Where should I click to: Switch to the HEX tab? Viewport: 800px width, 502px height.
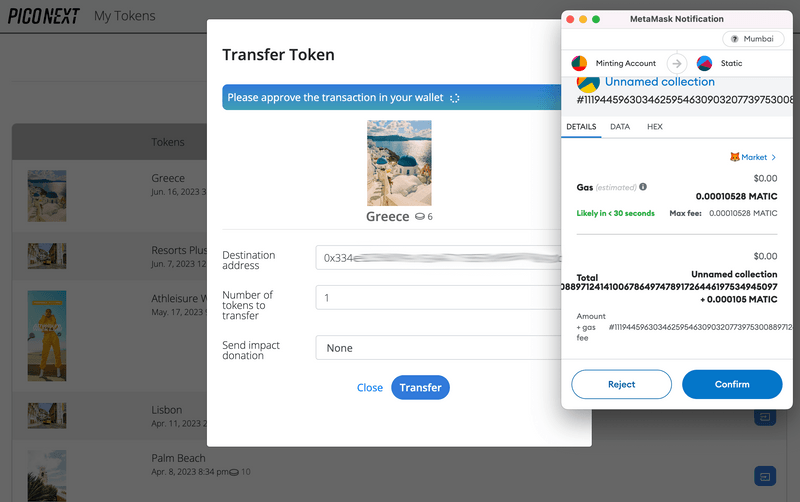[x=655, y=127]
